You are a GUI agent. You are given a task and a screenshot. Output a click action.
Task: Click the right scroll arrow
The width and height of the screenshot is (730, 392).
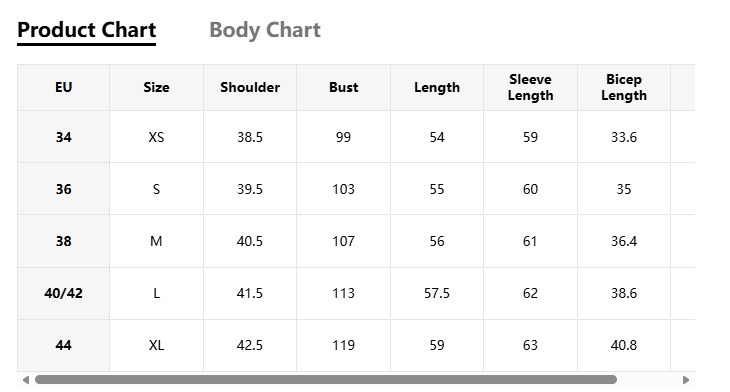click(686, 380)
